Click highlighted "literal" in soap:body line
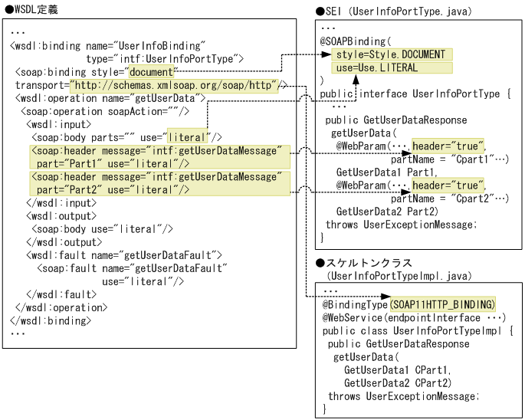The height and width of the screenshot is (420, 525). 188,137
